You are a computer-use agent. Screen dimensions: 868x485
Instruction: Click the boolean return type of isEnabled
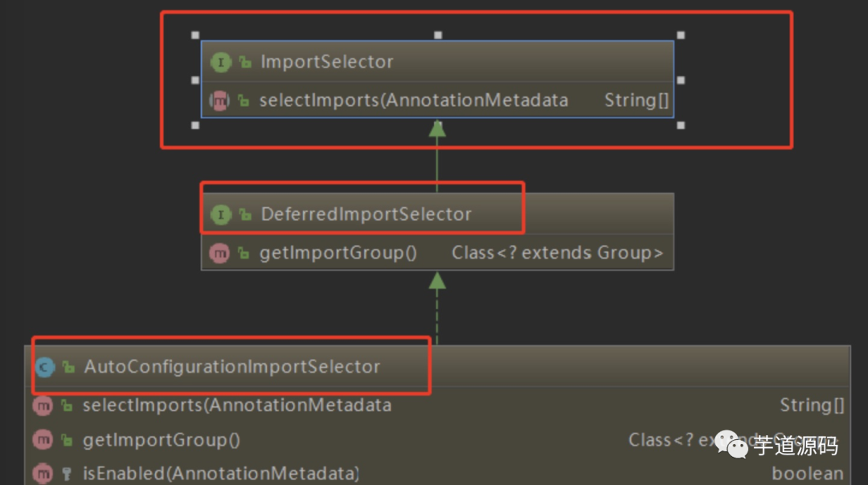click(x=808, y=474)
